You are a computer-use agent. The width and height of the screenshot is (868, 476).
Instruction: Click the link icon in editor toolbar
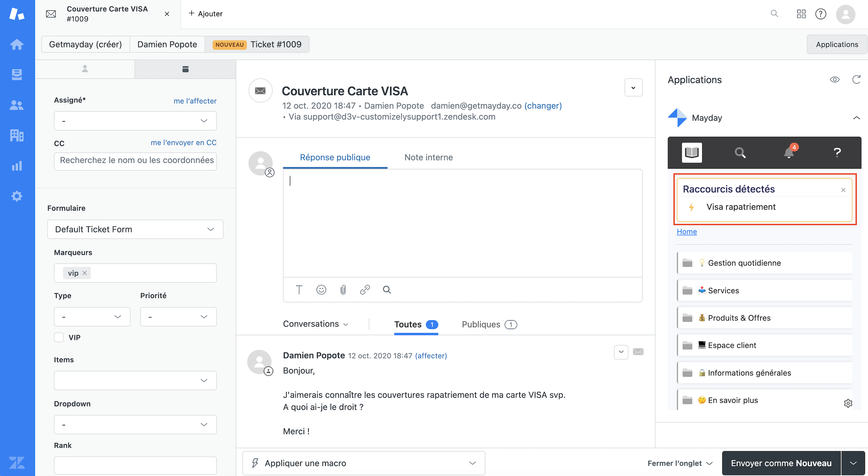(x=365, y=290)
